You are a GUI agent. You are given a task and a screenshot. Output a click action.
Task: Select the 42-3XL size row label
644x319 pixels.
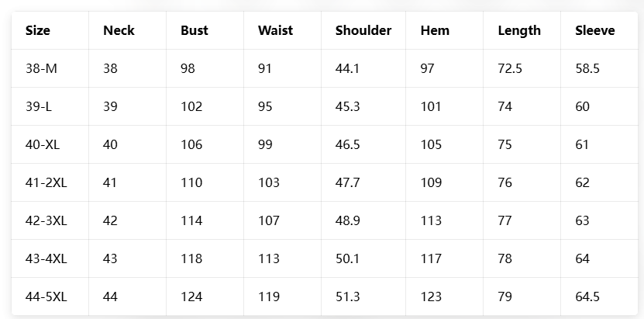click(46, 220)
